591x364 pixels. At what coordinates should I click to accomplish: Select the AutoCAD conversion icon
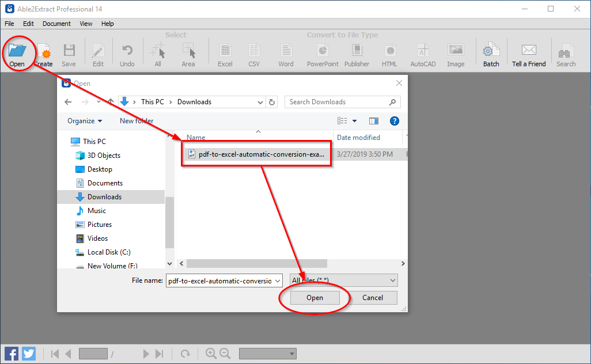(x=422, y=53)
